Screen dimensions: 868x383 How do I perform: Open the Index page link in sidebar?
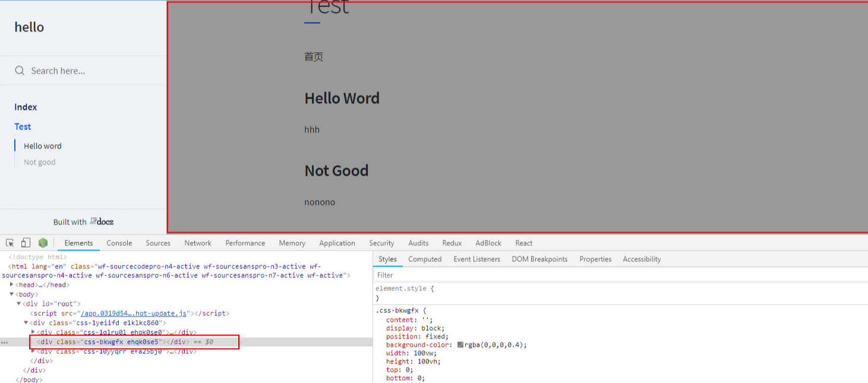click(x=26, y=107)
